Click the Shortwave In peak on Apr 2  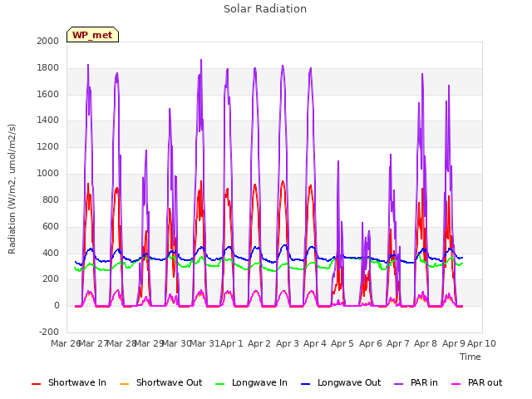(x=255, y=185)
